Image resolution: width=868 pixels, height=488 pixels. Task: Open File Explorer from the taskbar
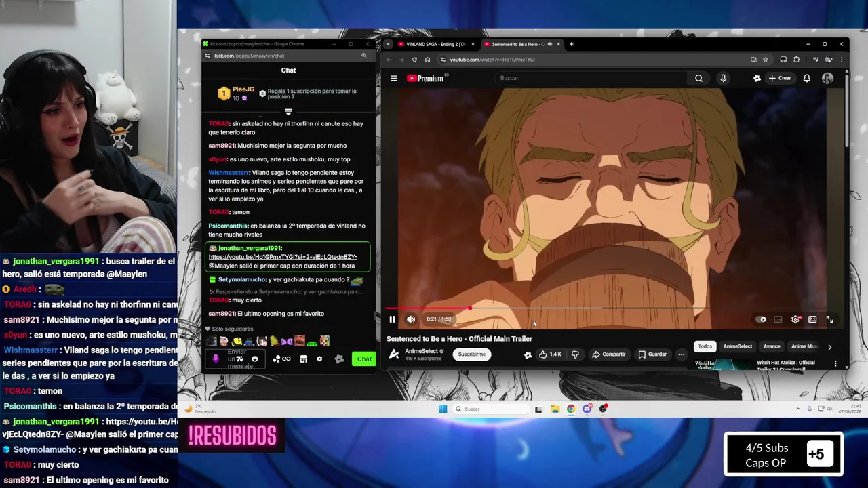pyautogui.click(x=555, y=409)
